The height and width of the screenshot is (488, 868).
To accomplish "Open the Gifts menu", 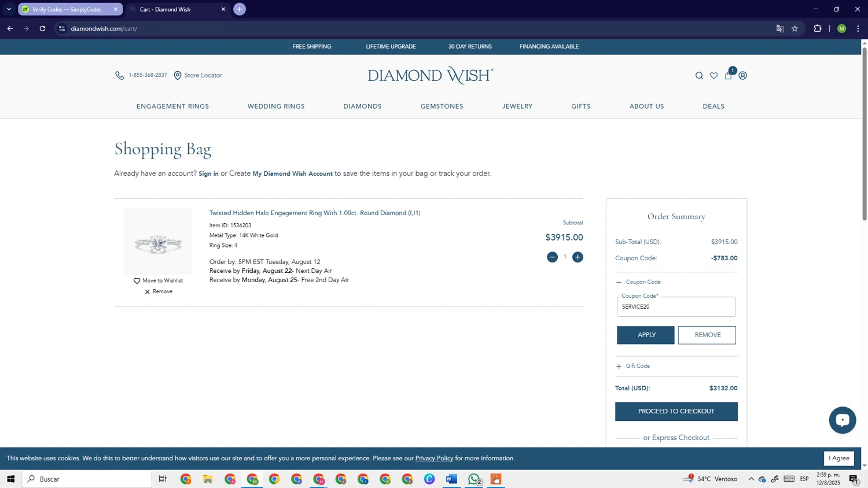I will tap(581, 106).
